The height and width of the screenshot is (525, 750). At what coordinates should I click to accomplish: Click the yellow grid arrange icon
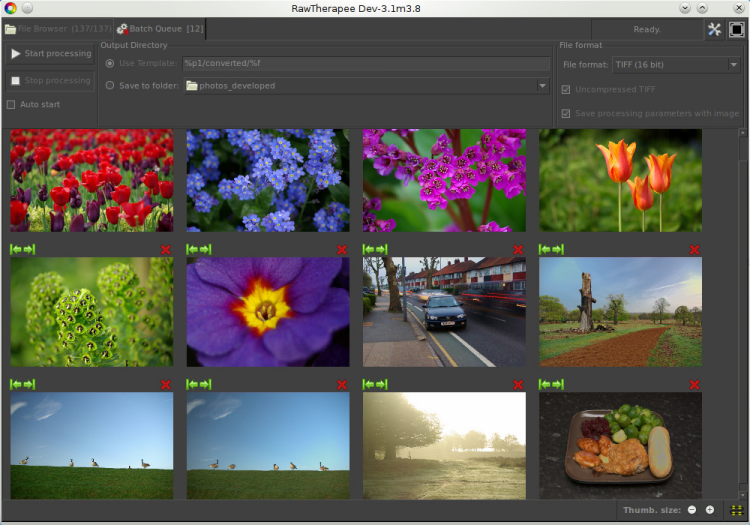pyautogui.click(x=737, y=510)
